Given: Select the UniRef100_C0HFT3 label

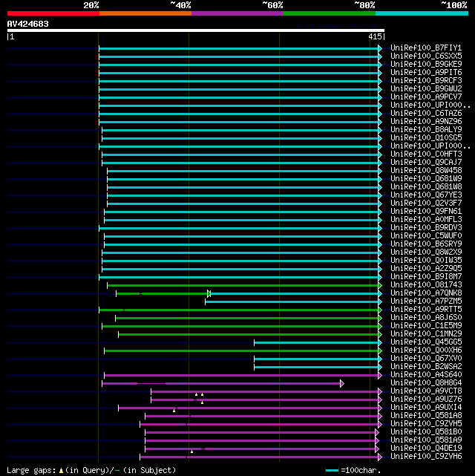Looking at the screenshot, I should 426,154.
